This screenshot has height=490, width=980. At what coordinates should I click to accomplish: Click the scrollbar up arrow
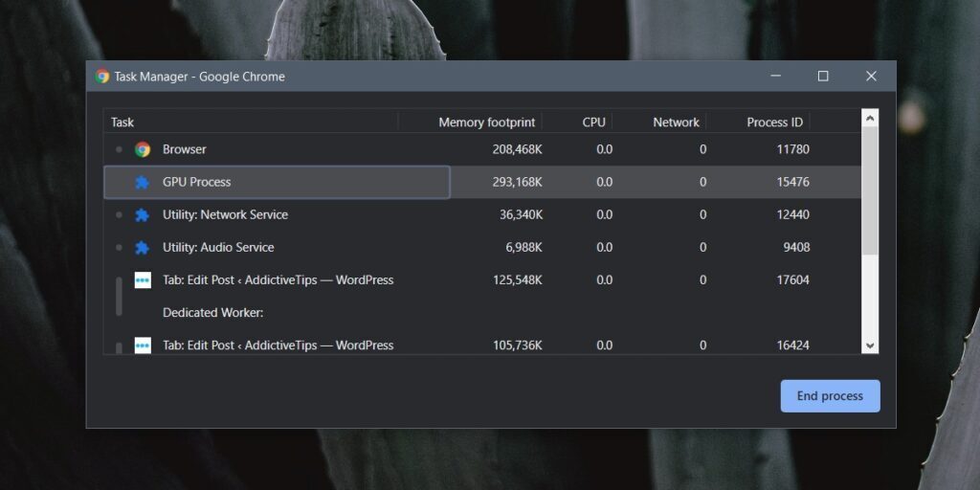tap(870, 119)
